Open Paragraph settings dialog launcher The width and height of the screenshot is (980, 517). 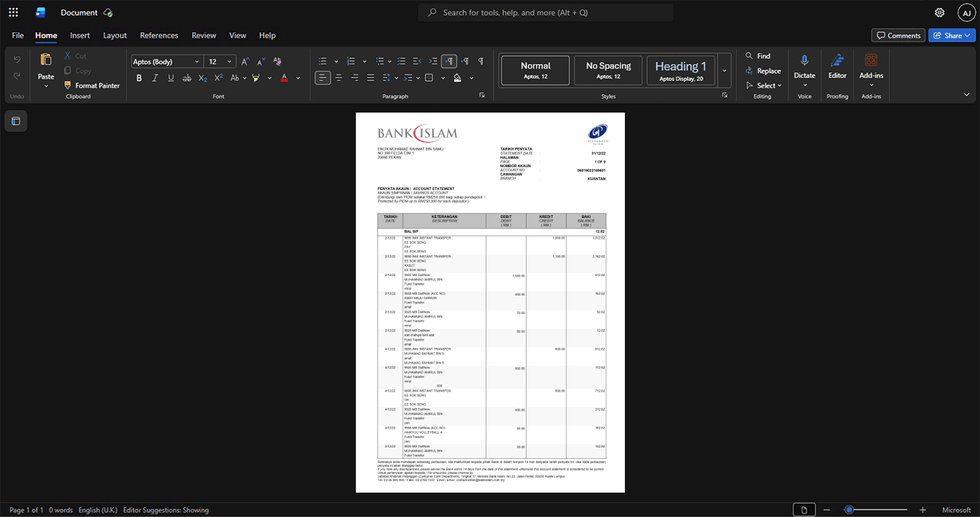[482, 95]
